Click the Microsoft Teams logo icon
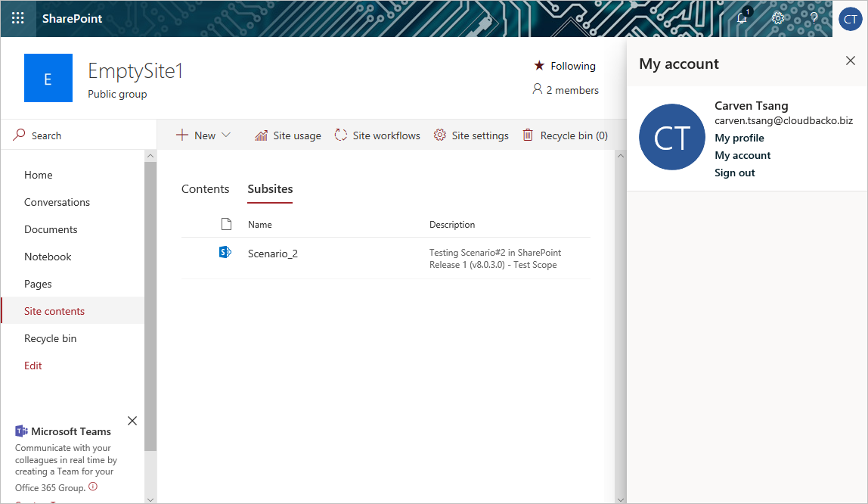 (22, 431)
